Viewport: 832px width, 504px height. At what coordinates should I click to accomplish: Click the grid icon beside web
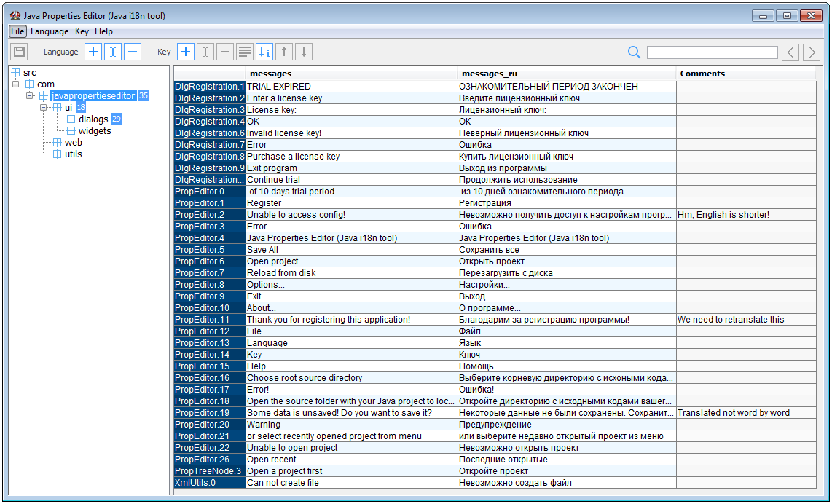click(x=58, y=143)
